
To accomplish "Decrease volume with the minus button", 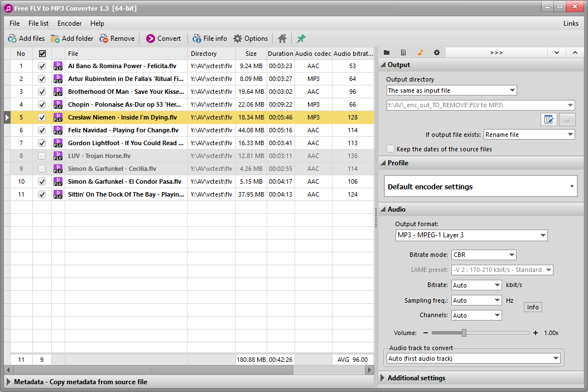I will [426, 333].
